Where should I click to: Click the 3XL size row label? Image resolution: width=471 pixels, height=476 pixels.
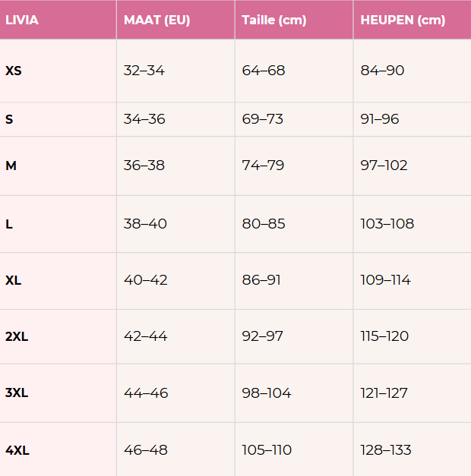tap(17, 393)
